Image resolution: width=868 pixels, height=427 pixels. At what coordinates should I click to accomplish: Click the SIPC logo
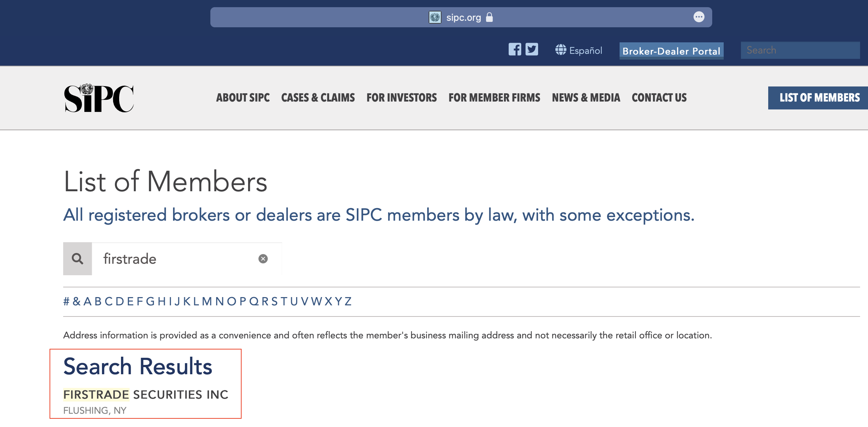99,98
